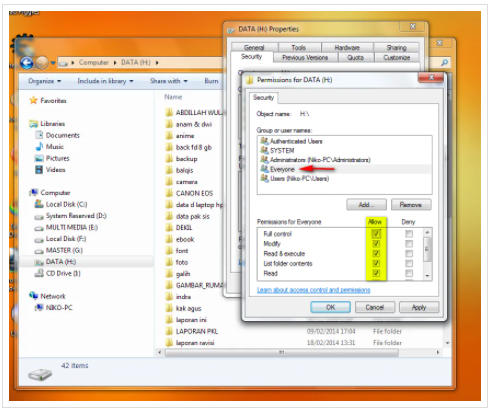Open the font folder
Viewport: 492px width, 412px height.
coord(177,251)
